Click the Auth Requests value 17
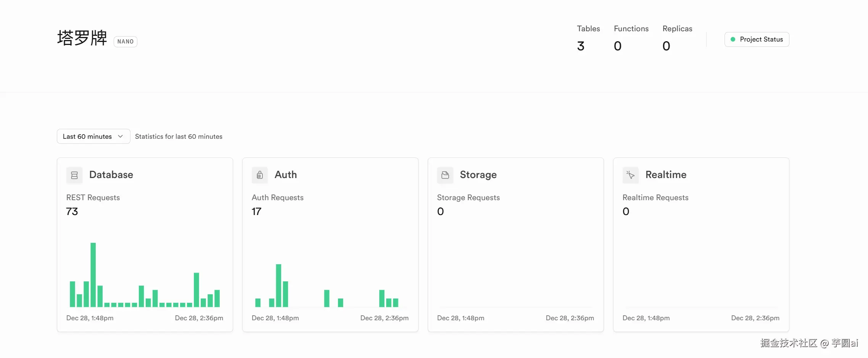 pyautogui.click(x=256, y=212)
